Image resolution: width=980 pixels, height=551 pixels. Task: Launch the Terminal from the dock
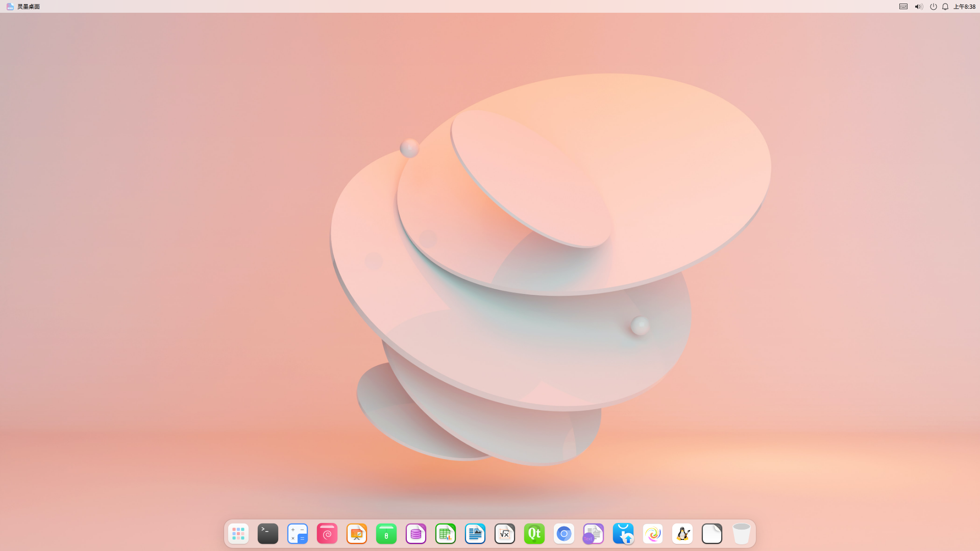pos(268,534)
